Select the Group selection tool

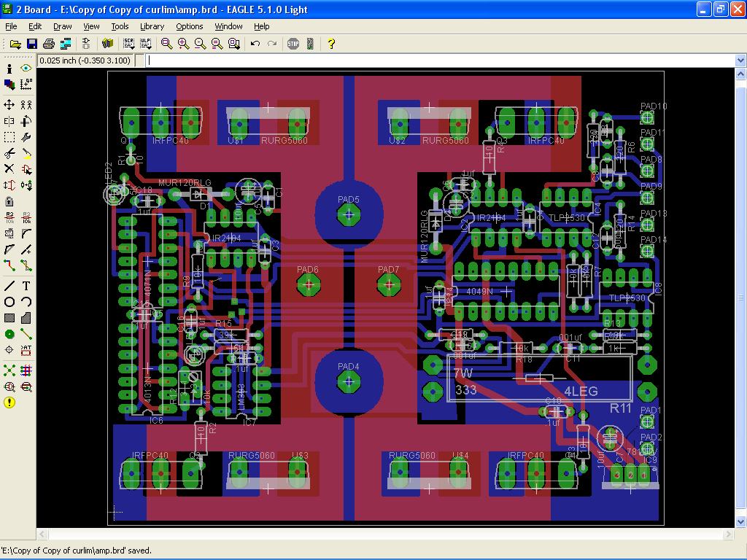(9, 137)
